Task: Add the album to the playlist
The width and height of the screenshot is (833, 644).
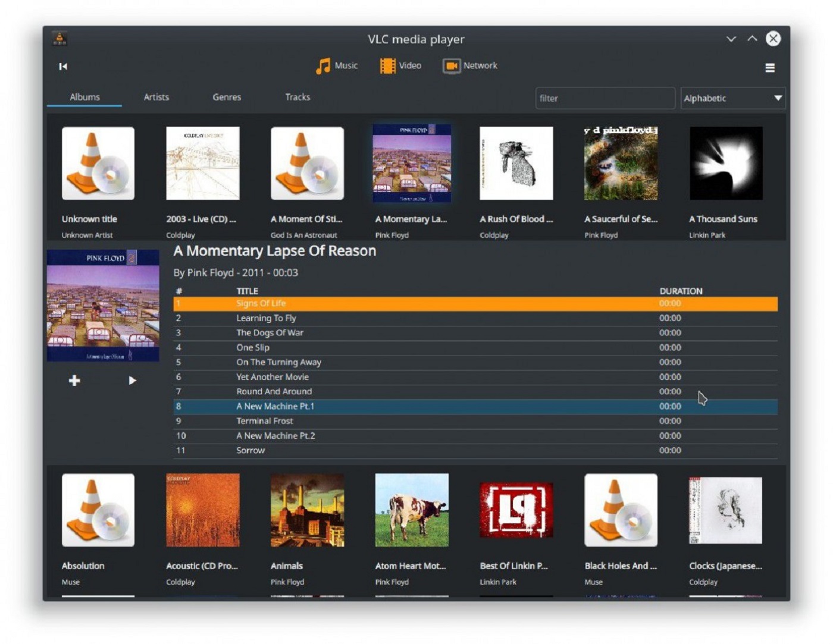Action: click(74, 381)
